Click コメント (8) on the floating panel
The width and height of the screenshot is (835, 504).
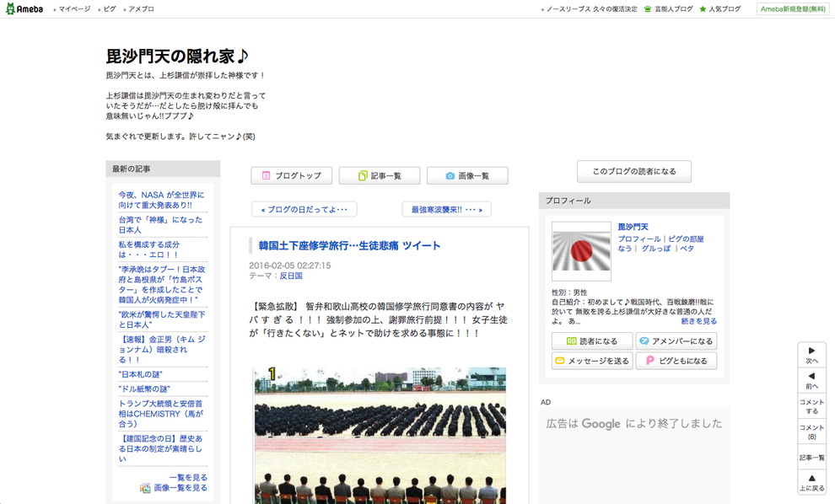pos(811,432)
